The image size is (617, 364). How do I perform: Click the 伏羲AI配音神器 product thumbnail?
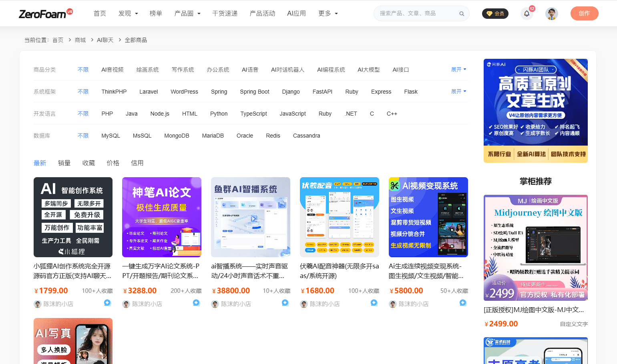coord(339,217)
